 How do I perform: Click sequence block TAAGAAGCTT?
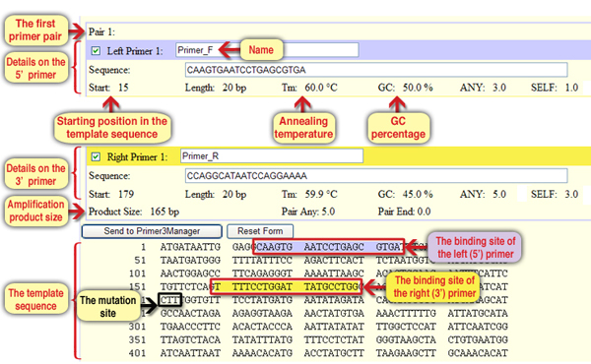pos(406,353)
